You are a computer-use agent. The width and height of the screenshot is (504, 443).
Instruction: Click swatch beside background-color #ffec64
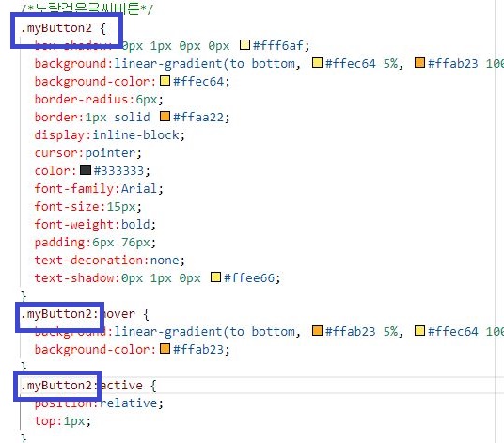tap(165, 80)
